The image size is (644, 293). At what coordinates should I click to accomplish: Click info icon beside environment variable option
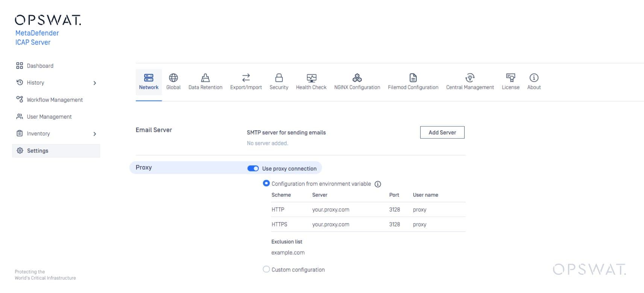pyautogui.click(x=378, y=184)
